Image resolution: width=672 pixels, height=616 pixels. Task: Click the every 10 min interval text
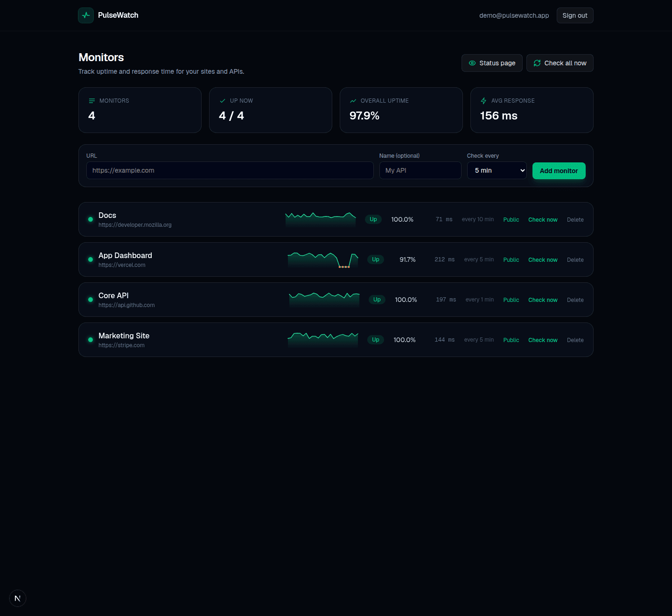pos(478,219)
